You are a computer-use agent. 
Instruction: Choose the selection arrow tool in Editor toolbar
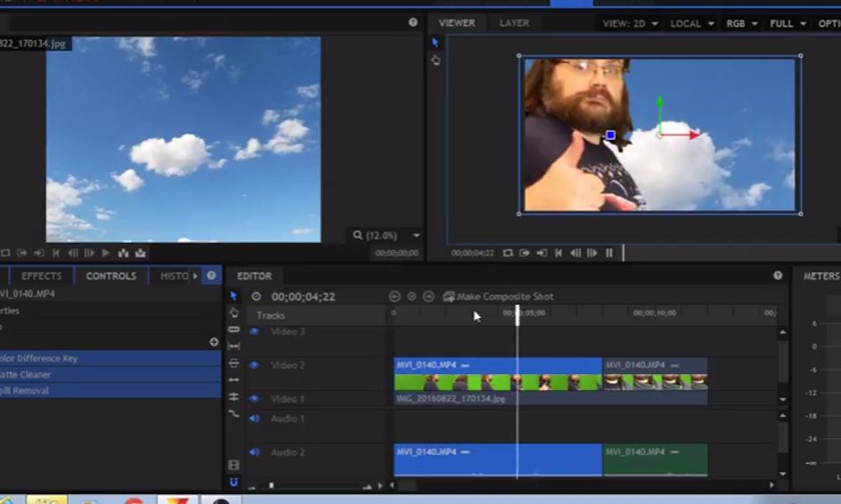[x=233, y=296]
